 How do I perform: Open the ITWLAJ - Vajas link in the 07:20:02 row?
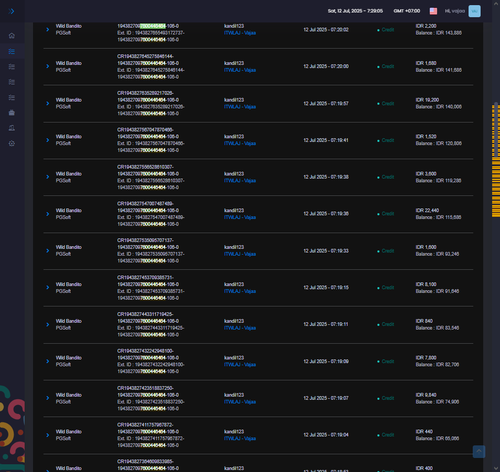[x=240, y=33]
